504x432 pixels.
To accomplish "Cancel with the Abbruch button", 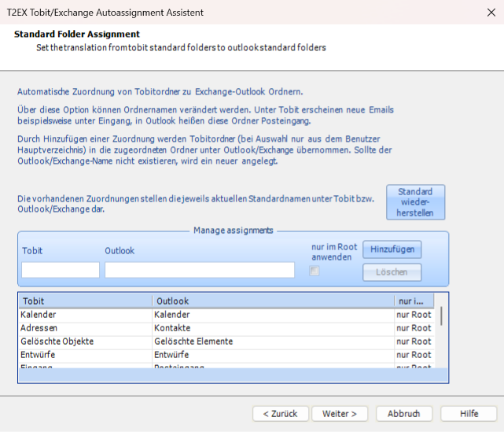I will (x=403, y=414).
